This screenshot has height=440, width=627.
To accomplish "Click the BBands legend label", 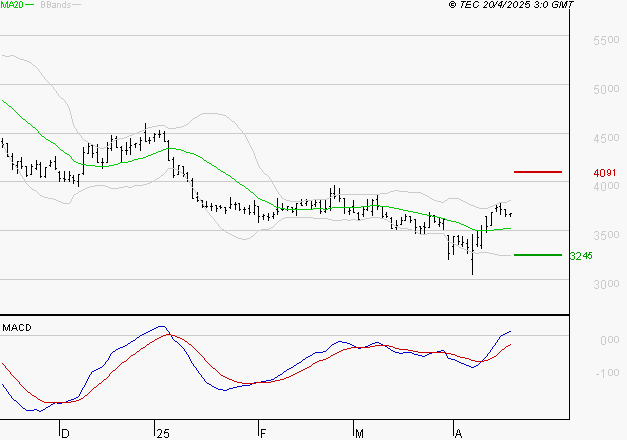I will click(54, 5).
